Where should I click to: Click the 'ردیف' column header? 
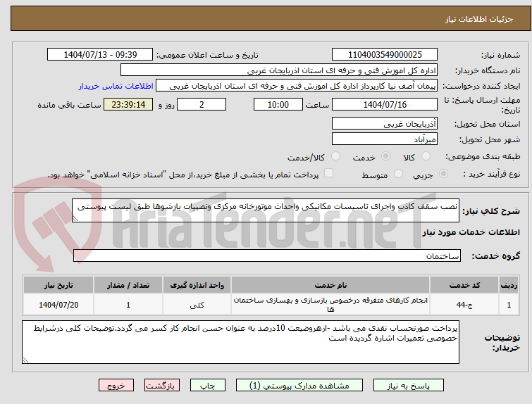point(509,285)
